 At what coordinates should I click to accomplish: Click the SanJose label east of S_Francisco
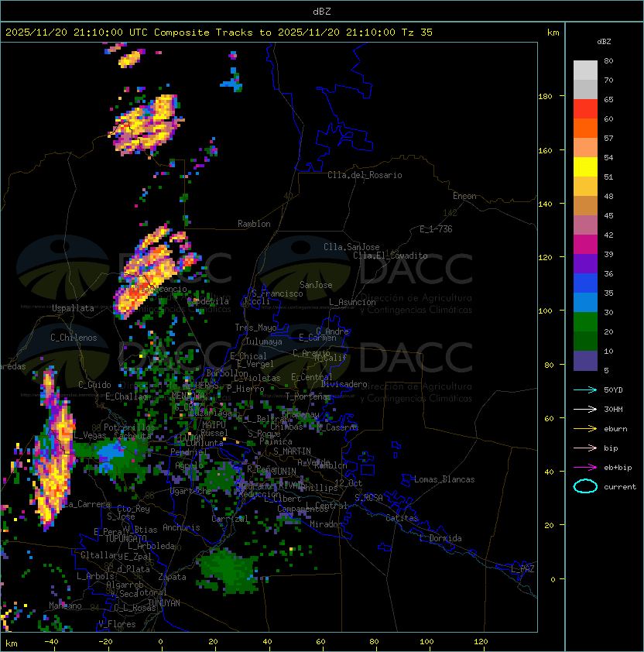316,285
